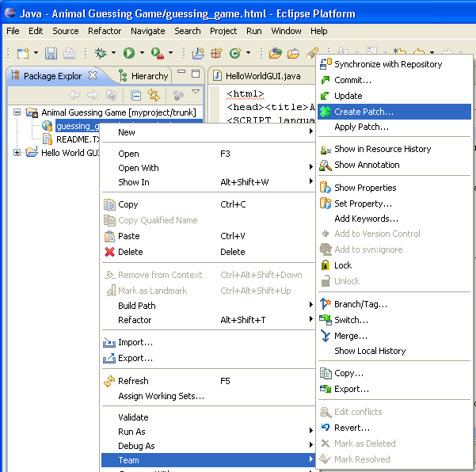Click the Print icon in toolbar
476x472 pixels.
pos(69,53)
